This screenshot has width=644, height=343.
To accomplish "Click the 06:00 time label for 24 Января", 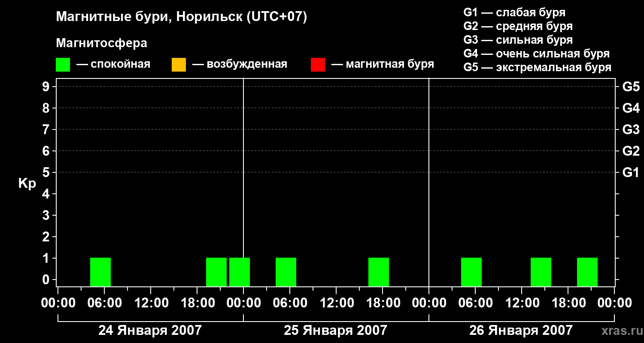I will click(104, 303).
